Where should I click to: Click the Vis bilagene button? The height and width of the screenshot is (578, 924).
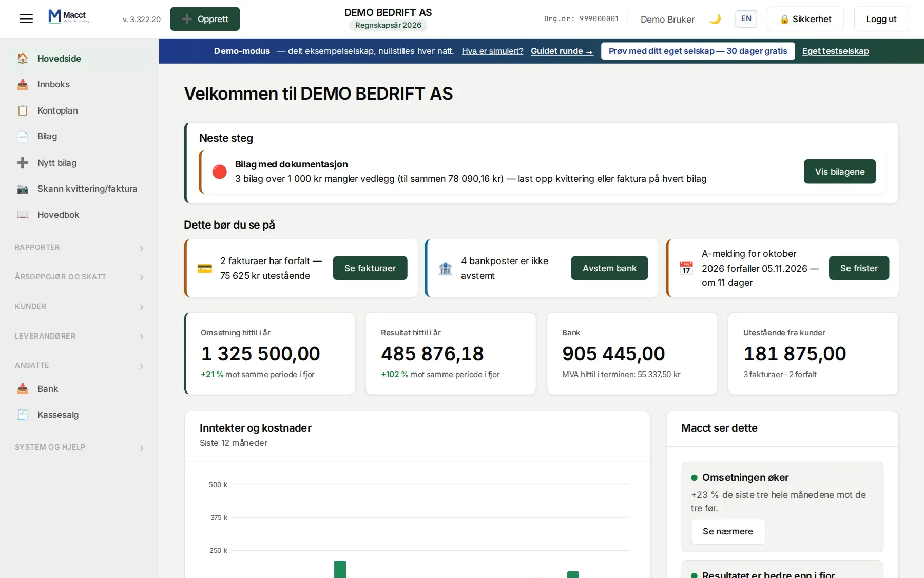pos(840,172)
